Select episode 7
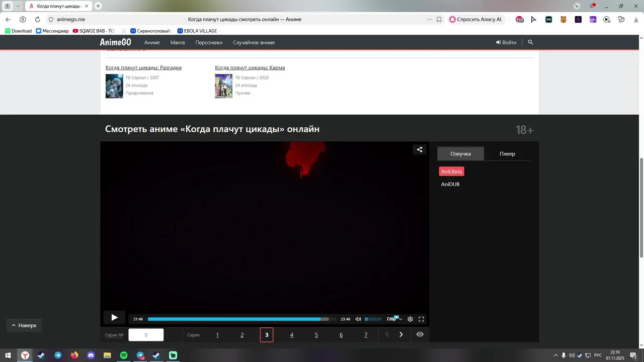 click(x=366, y=335)
